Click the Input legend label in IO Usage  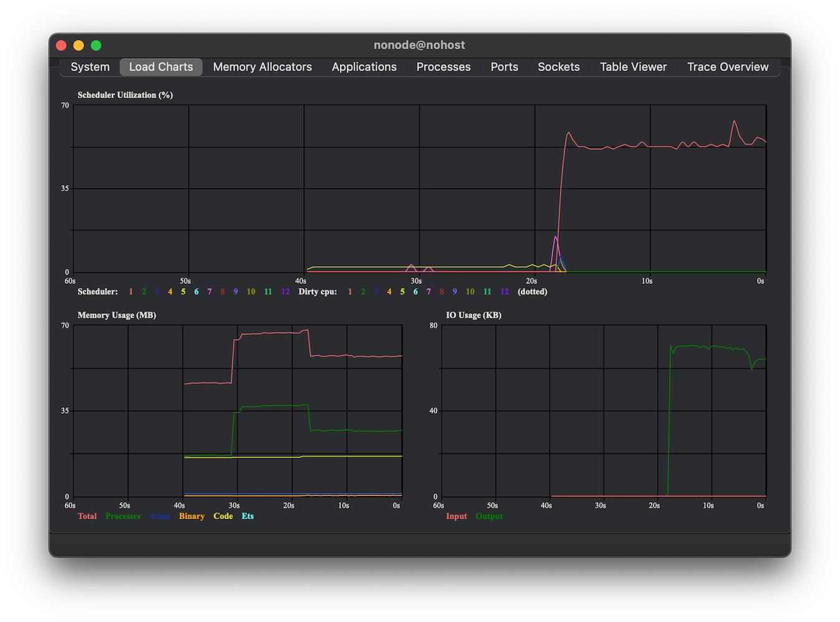456,516
